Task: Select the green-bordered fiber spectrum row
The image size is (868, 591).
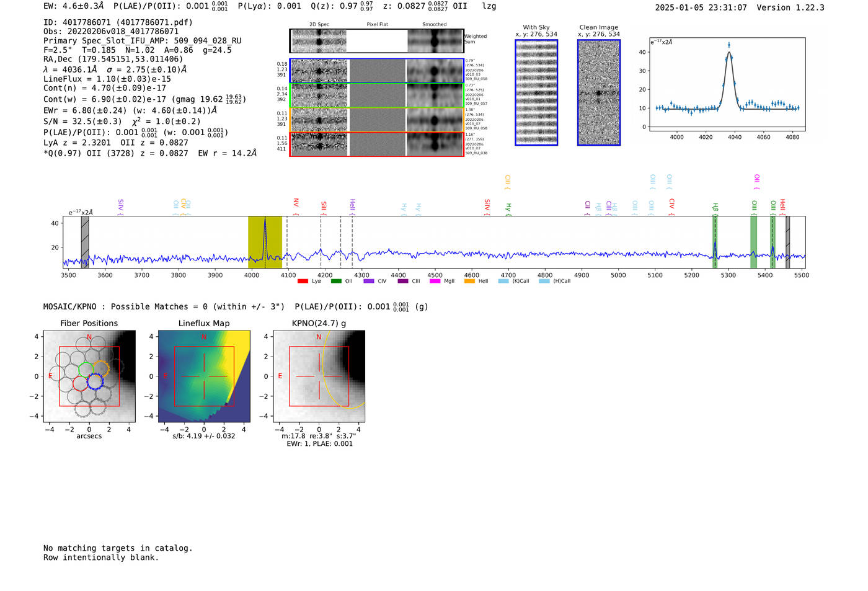Action: point(376,96)
